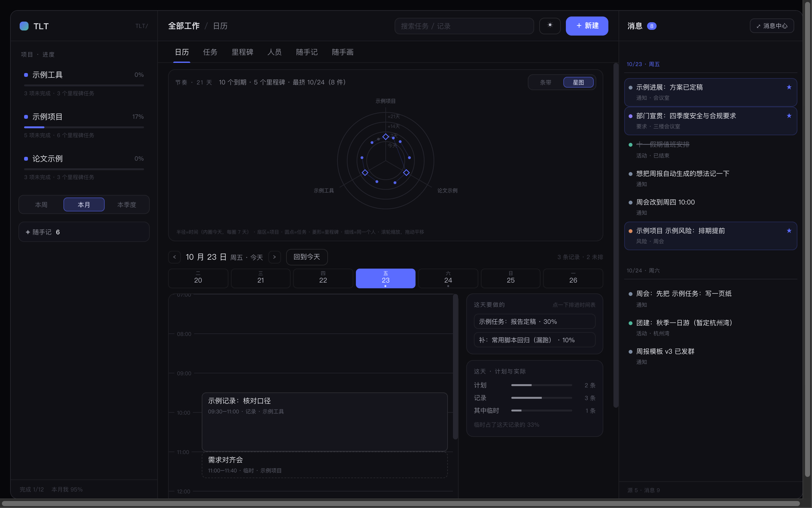The image size is (812, 508).
Task: Click the 新建 button
Action: tap(587, 26)
